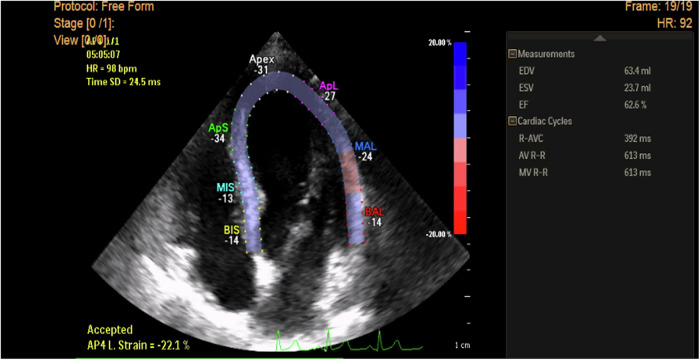Select the AV R-R value 613 ms

(638, 156)
